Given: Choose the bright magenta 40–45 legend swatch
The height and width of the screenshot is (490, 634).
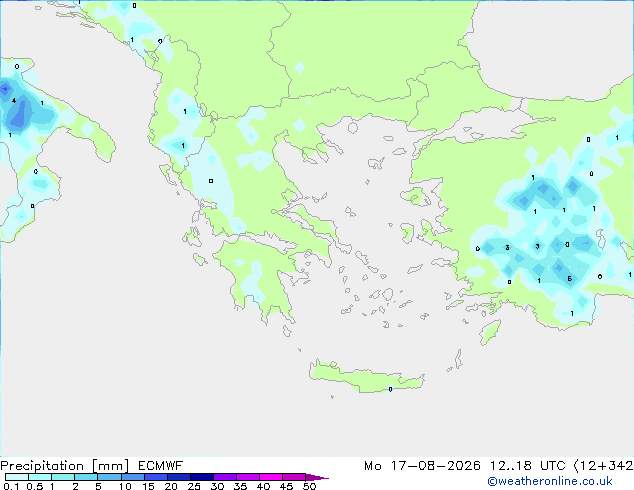Looking at the screenshot, I should tap(271, 477).
